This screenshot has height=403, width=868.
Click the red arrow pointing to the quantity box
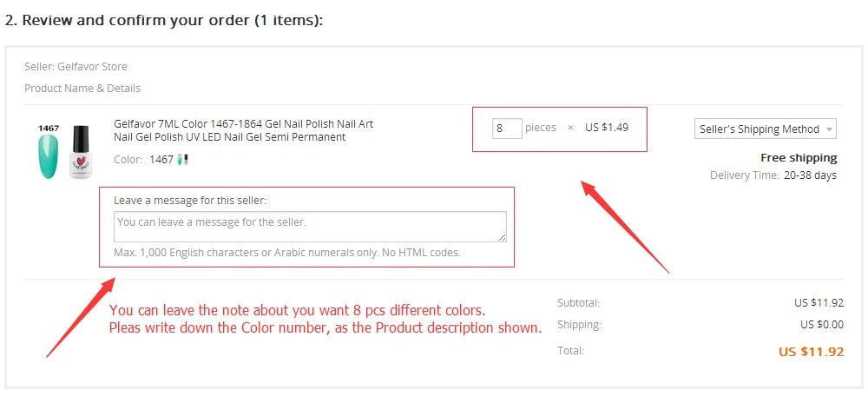click(623, 226)
